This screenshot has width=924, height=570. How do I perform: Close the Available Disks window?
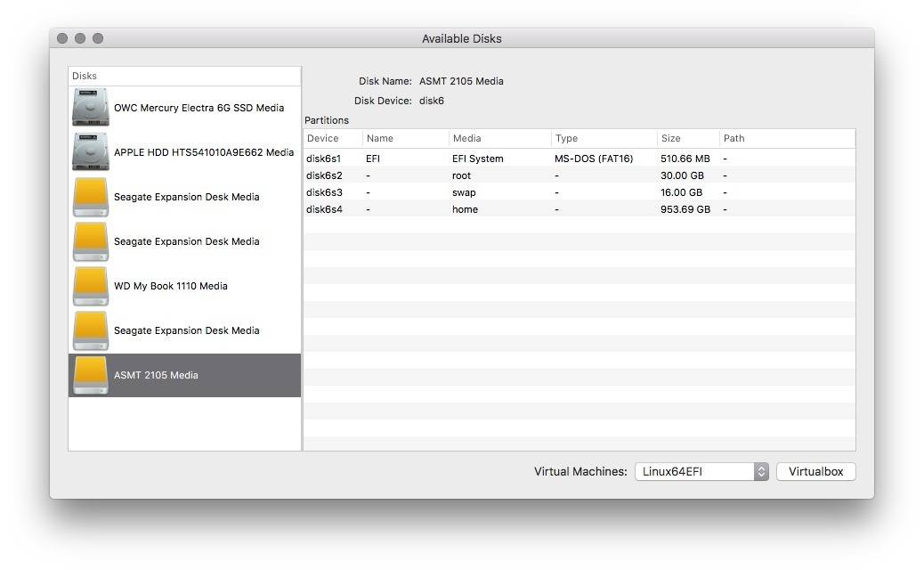62,38
